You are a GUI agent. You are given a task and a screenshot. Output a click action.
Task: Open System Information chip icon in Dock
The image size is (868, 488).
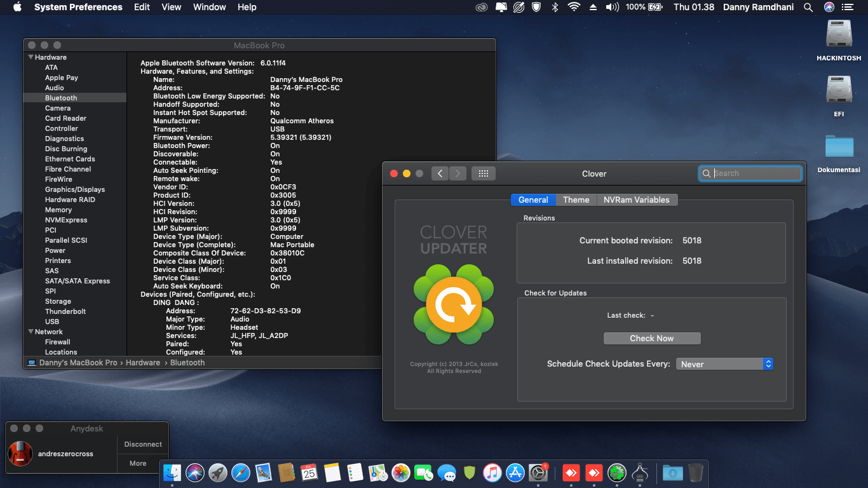[x=640, y=473]
